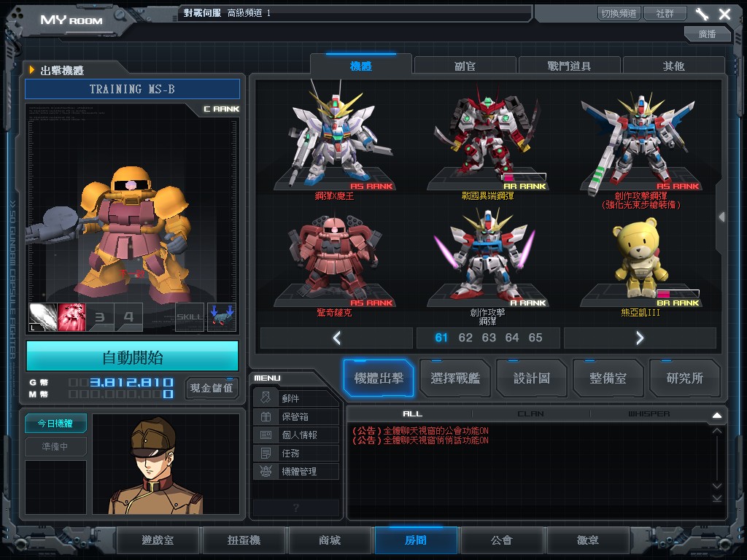Open the 設計圖 blueprint button

[532, 378]
